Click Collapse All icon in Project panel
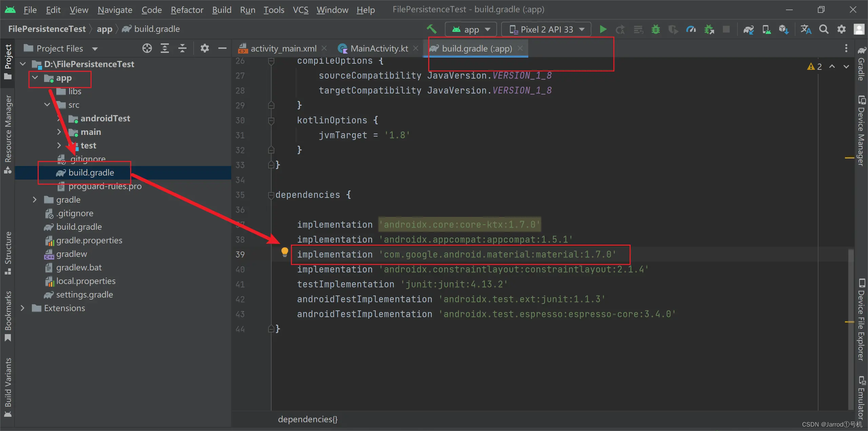 coord(182,48)
